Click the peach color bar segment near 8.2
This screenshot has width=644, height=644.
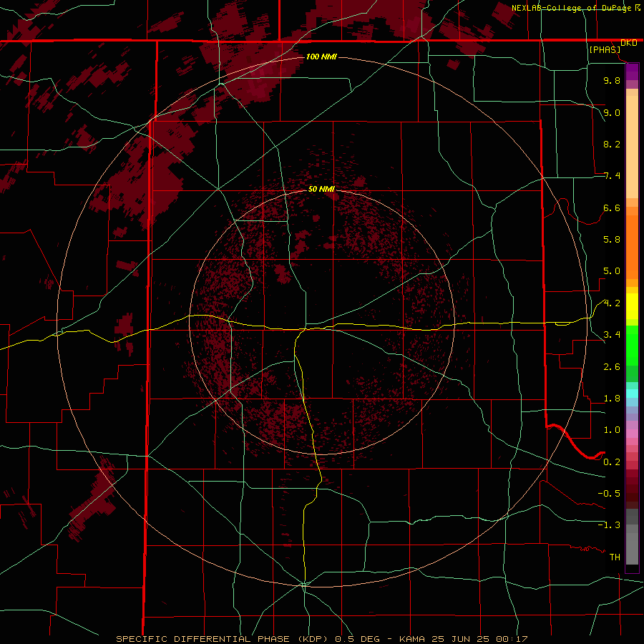coord(632,147)
